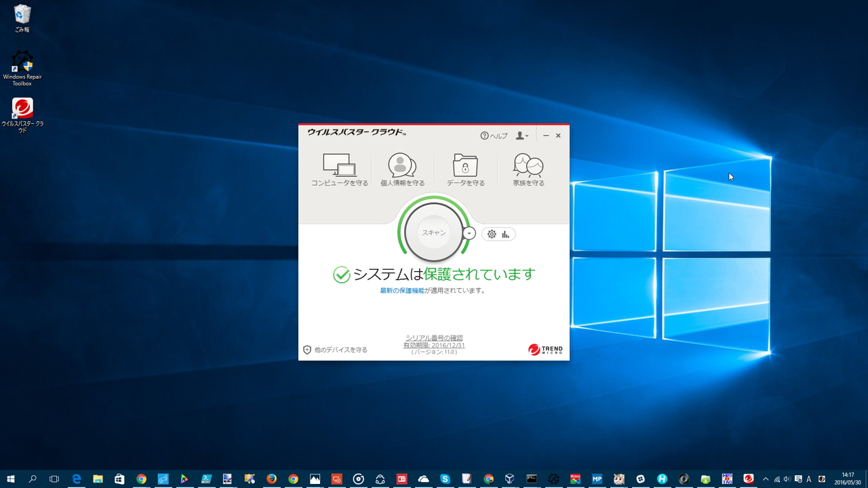Image resolution: width=868 pixels, height=488 pixels.
Task: Open the シリアル番号の確認 link
Action: pyautogui.click(x=433, y=337)
